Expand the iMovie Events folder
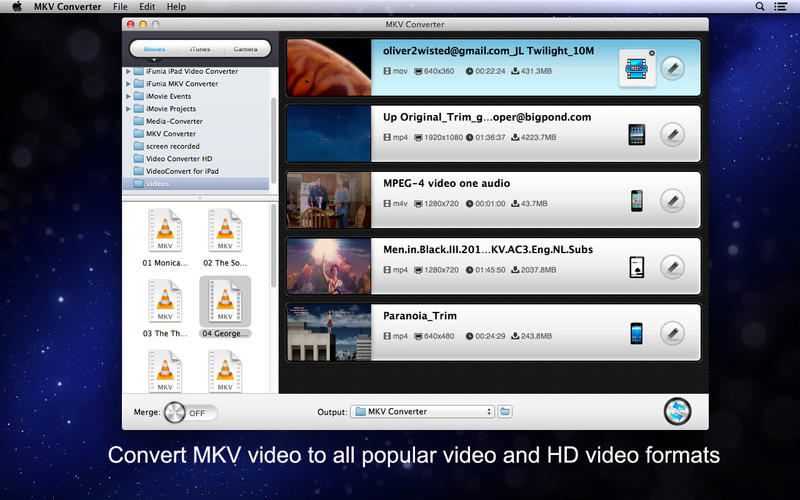This screenshot has width=800, height=500. pyautogui.click(x=129, y=96)
